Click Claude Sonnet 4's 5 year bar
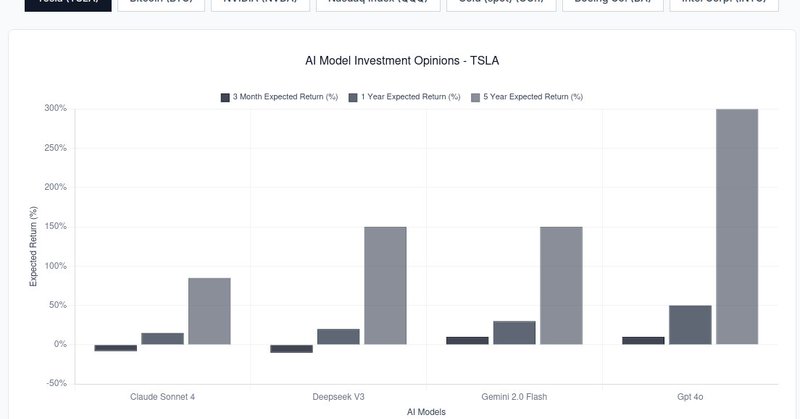 210,311
